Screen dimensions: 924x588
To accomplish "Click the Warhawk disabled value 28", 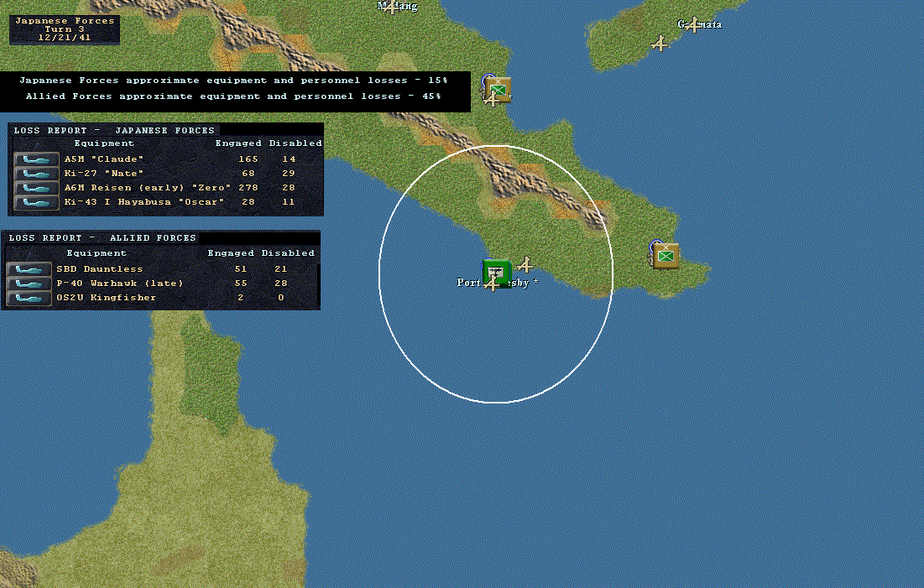I will [x=281, y=283].
